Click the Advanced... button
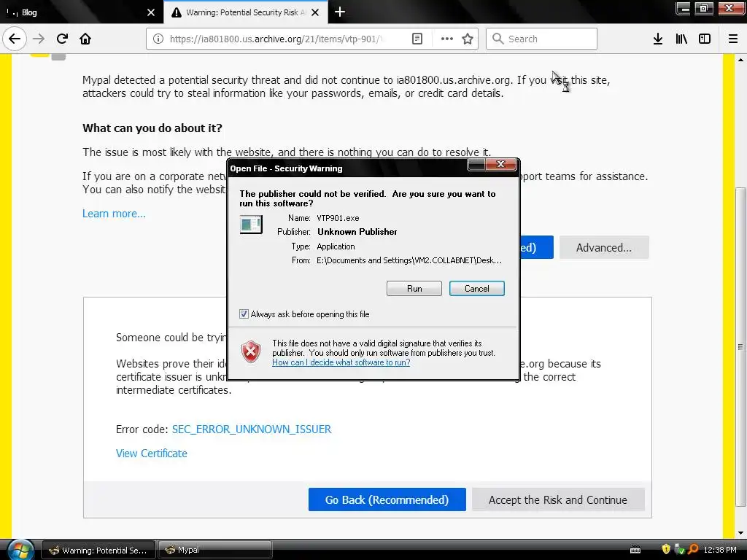Image resolution: width=747 pixels, height=560 pixels. [x=603, y=248]
